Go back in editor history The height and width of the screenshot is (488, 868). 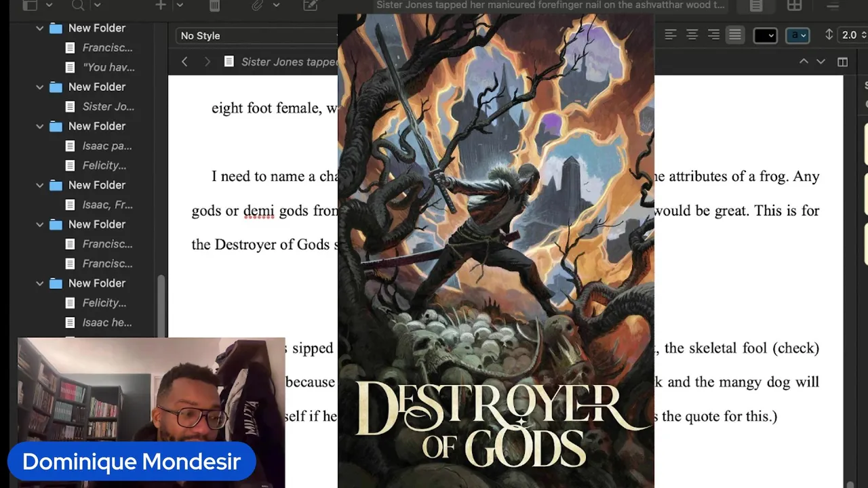(184, 62)
